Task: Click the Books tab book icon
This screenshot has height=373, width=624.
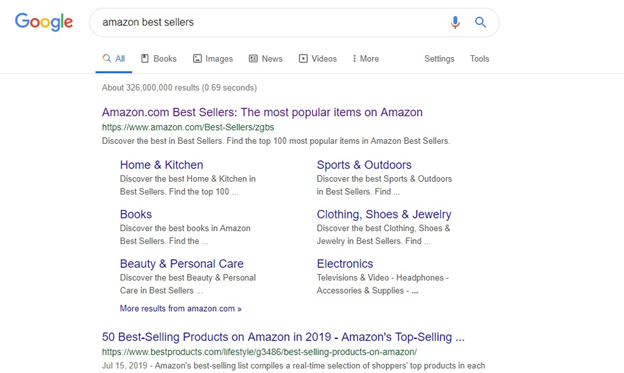Action: pyautogui.click(x=145, y=59)
